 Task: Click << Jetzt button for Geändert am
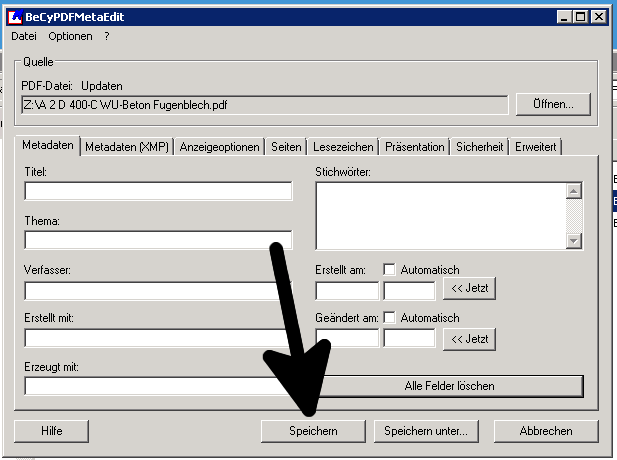(469, 338)
